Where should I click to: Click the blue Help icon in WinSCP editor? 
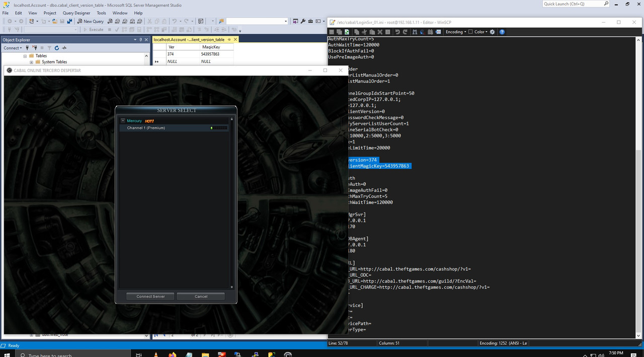point(502,32)
